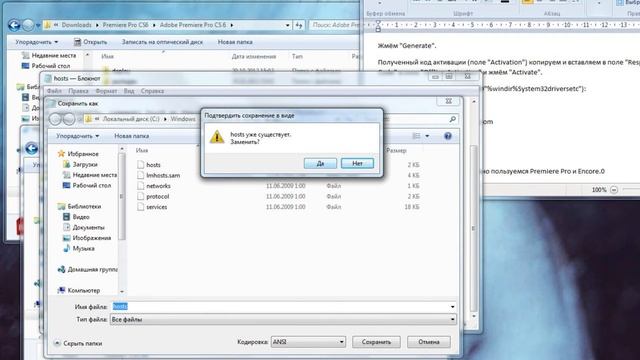Image resolution: width=640 pixels, height=360 pixels.
Task: Open Notepad's Правка menu
Action: 78,91
